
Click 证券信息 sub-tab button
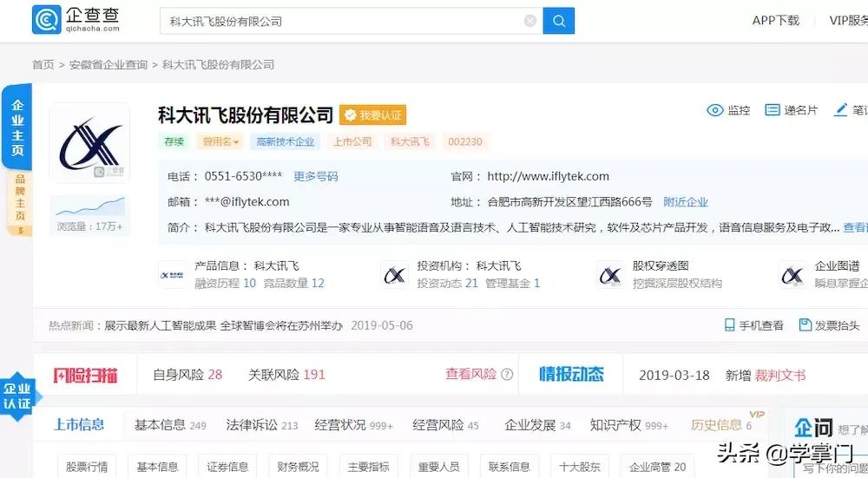pos(227,467)
